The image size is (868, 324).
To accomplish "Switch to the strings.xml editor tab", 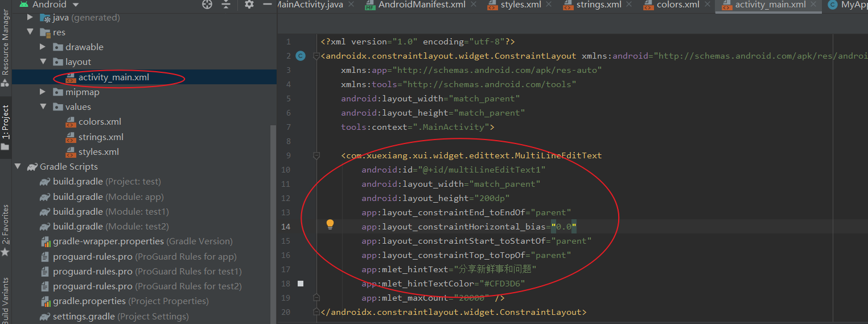I will click(598, 5).
